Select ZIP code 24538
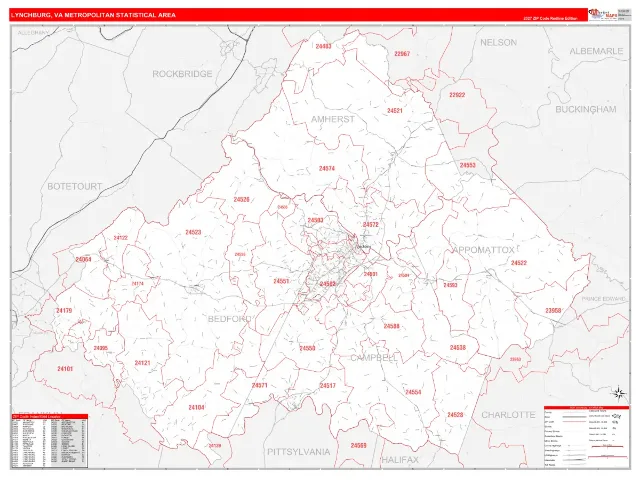Viewport: 640px width, 480px height. pyautogui.click(x=458, y=347)
